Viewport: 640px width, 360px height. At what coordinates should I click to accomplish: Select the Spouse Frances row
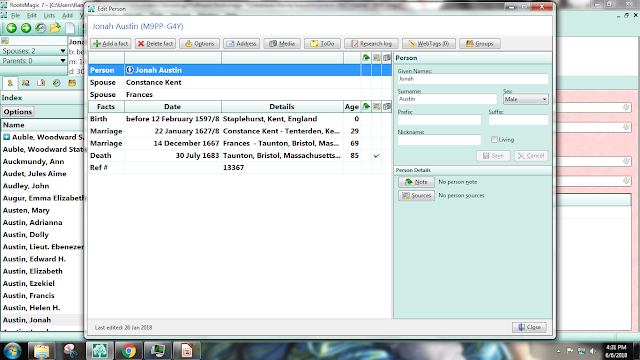click(240, 95)
